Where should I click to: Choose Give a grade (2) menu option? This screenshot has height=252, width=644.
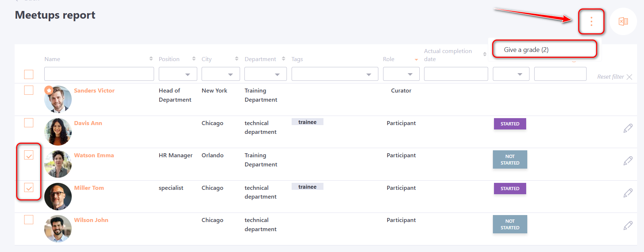pos(526,50)
